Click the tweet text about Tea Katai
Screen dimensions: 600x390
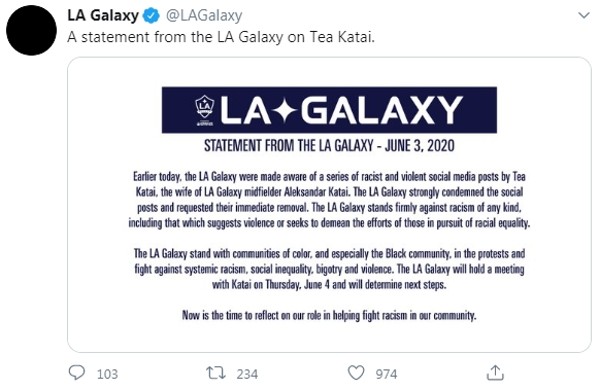[x=221, y=37]
